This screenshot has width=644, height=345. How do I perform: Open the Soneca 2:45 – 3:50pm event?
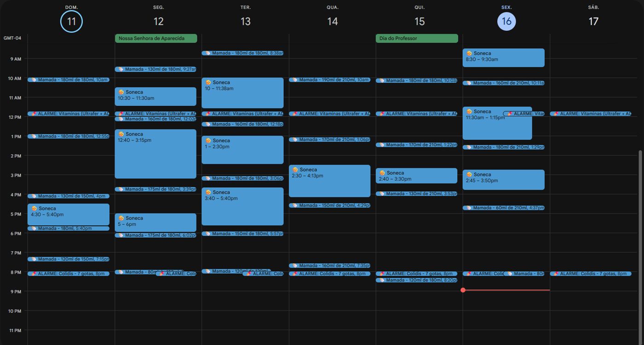pos(504,180)
